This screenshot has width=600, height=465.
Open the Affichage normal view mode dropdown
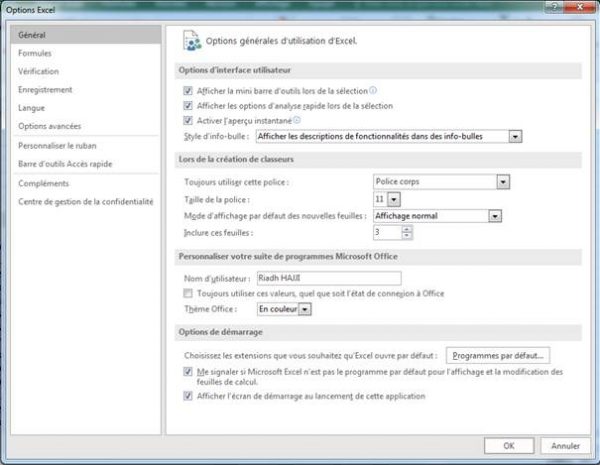(494, 215)
